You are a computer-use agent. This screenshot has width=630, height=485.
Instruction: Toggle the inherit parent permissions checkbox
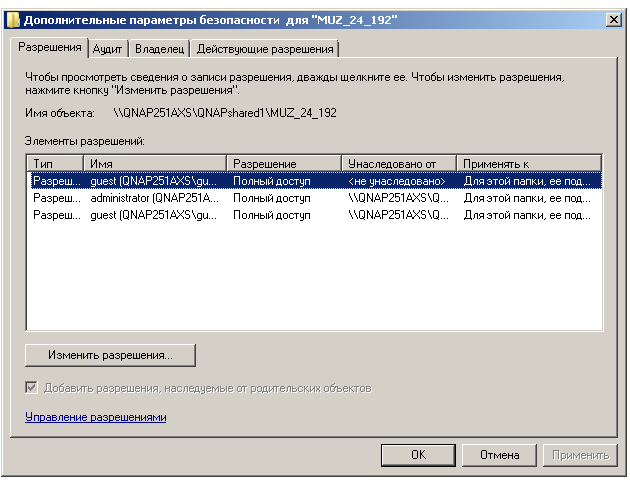[x=32, y=388]
